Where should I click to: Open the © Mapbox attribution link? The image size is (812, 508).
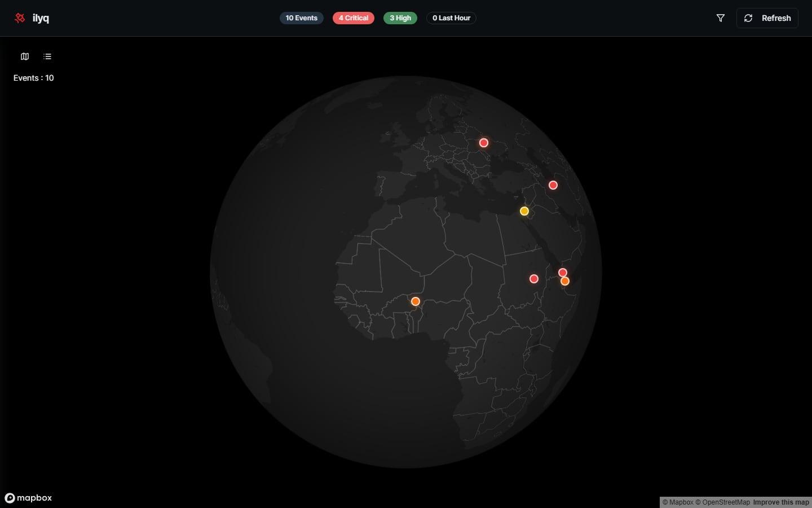click(x=678, y=502)
